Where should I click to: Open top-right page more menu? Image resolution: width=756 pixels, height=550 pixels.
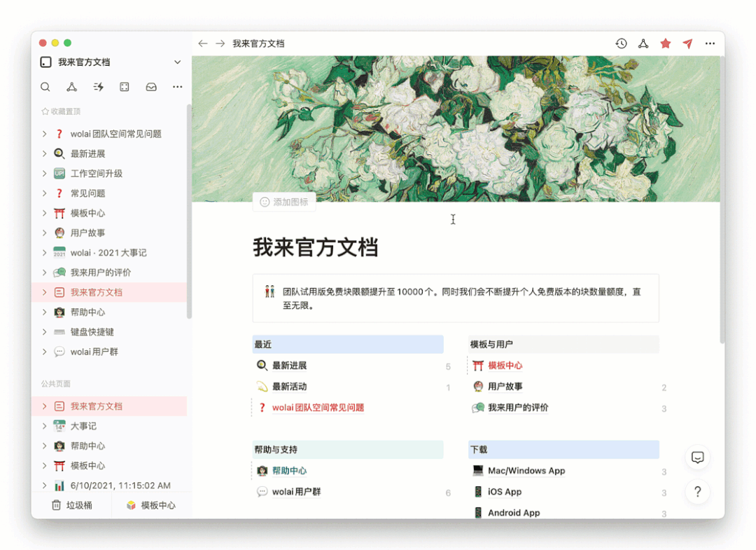click(710, 43)
